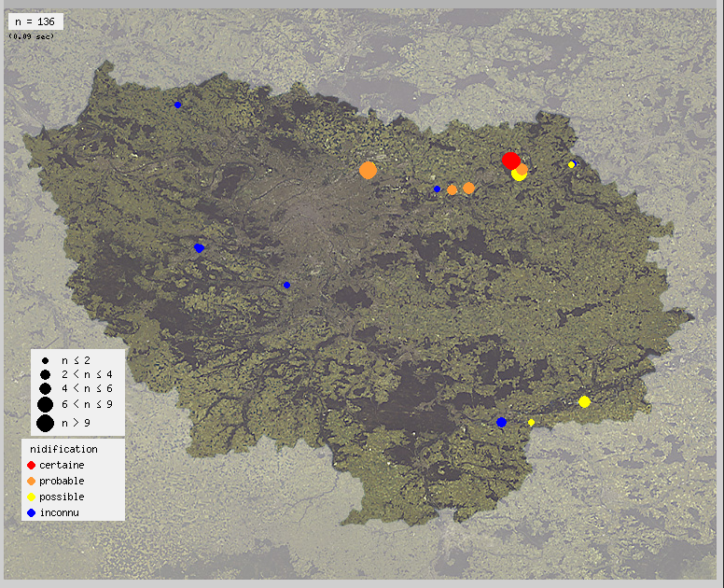Click the yellow possible legend dot

(31, 497)
